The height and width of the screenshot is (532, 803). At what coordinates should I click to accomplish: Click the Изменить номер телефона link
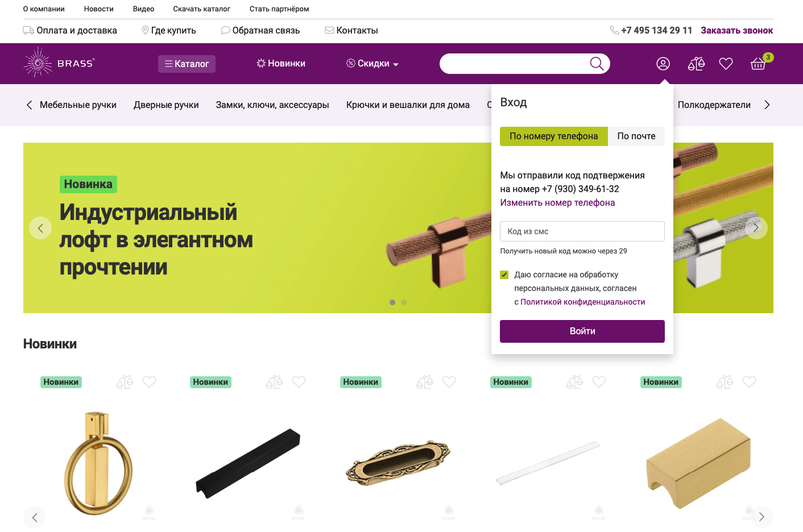pos(557,203)
